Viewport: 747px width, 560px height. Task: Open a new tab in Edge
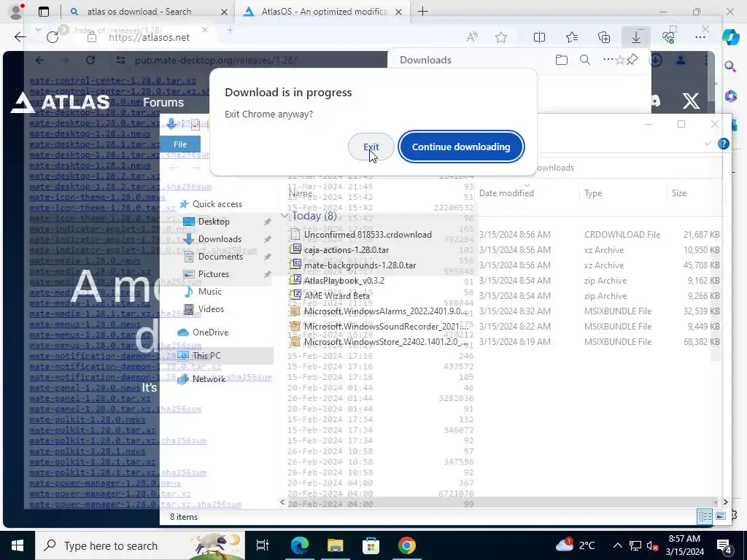422,12
